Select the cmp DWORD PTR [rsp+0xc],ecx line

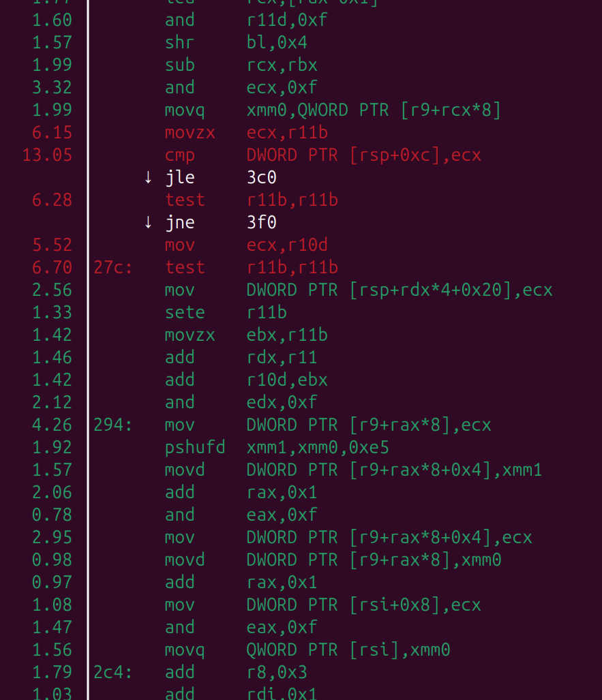[x=323, y=155]
